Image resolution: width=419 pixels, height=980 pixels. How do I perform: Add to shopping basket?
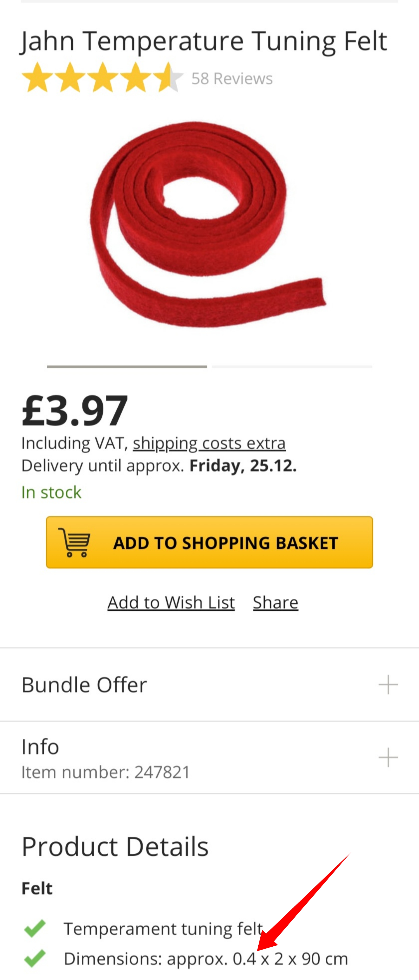[209, 542]
